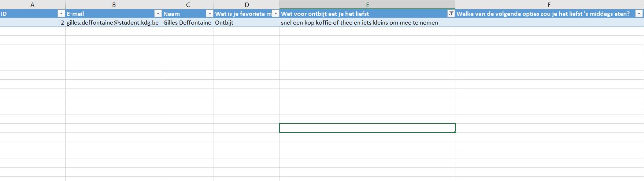
Task: Open the Naam column filter dropdown
Action: pos(210,14)
